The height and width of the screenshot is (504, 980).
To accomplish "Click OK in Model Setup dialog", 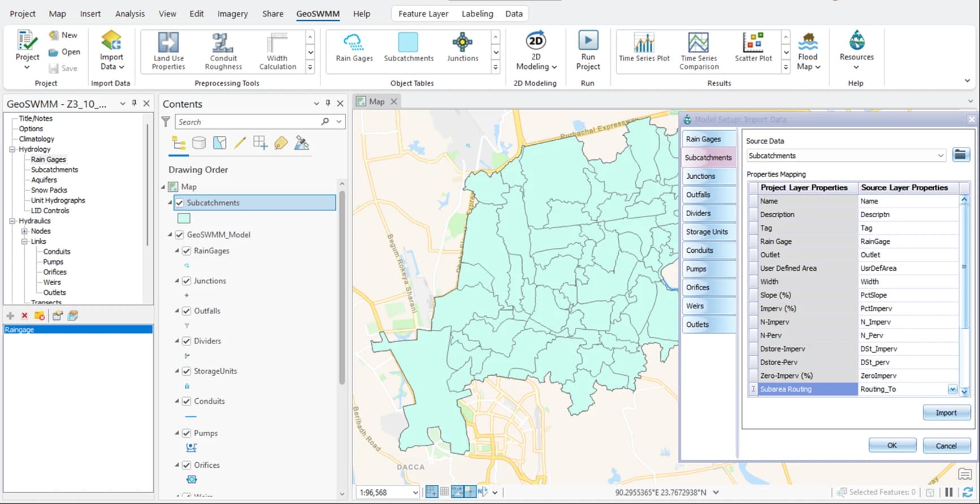I will [x=892, y=445].
